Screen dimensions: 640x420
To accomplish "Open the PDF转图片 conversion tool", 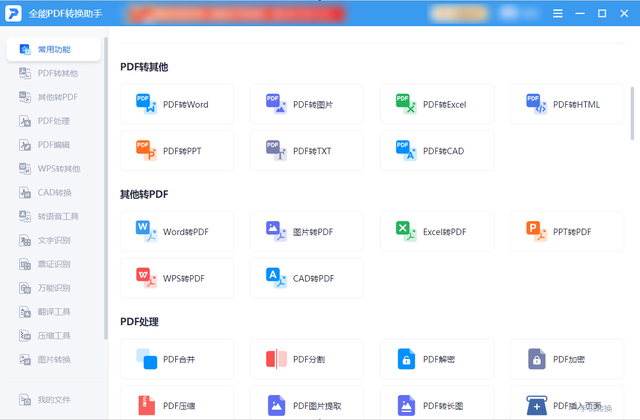I will 307,104.
